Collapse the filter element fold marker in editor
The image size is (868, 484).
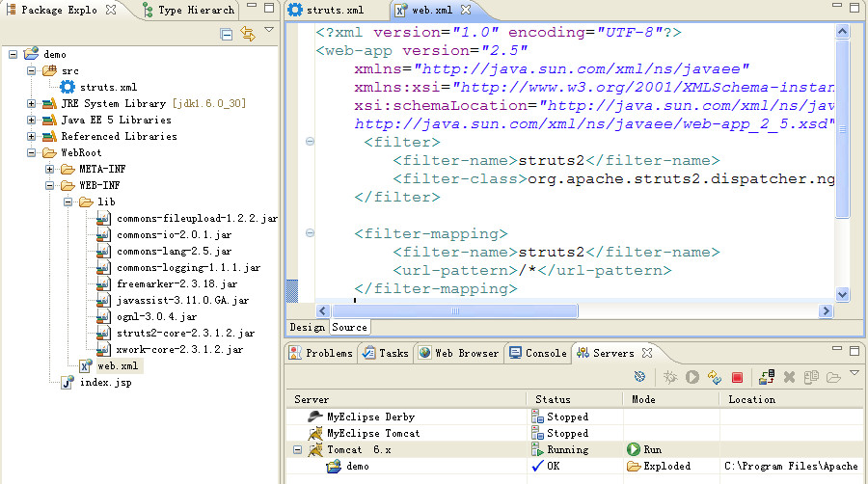[x=310, y=142]
